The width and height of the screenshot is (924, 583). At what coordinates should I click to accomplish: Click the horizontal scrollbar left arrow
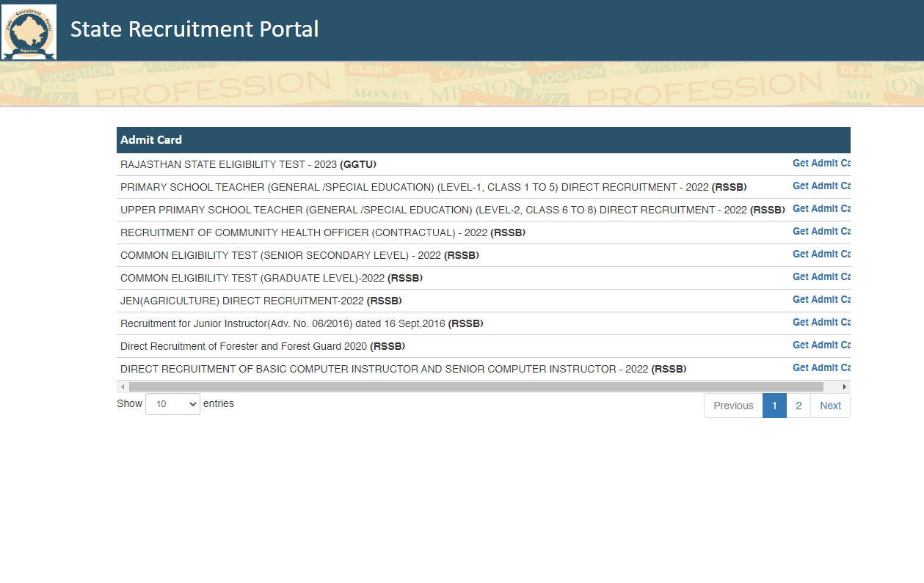pyautogui.click(x=123, y=386)
